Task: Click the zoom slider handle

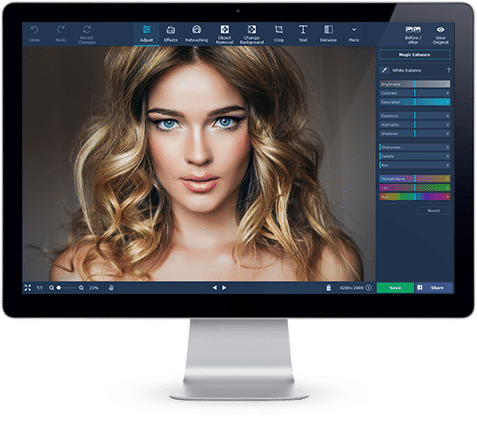Action: click(59, 287)
